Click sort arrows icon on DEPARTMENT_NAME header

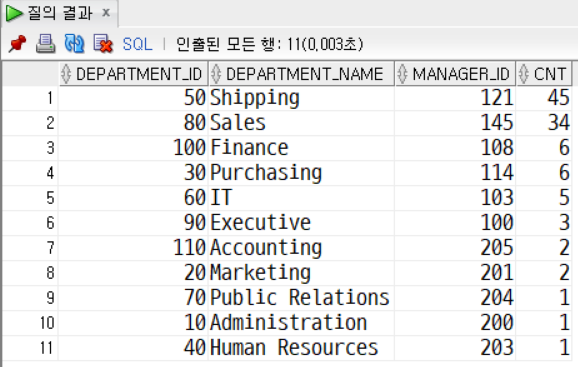coord(216,74)
